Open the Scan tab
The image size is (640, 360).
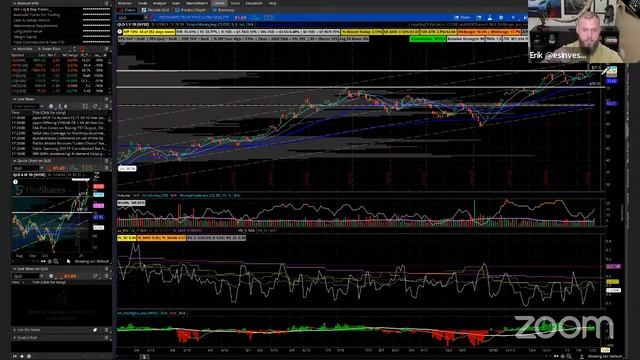176,3
